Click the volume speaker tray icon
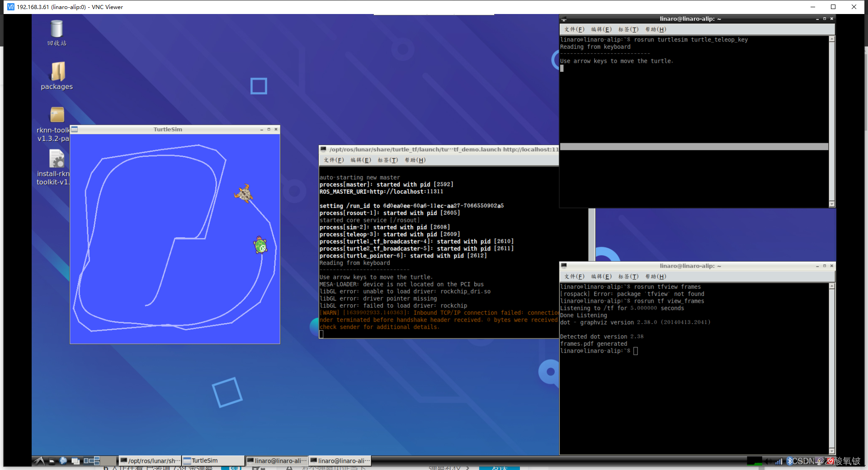 click(768, 461)
